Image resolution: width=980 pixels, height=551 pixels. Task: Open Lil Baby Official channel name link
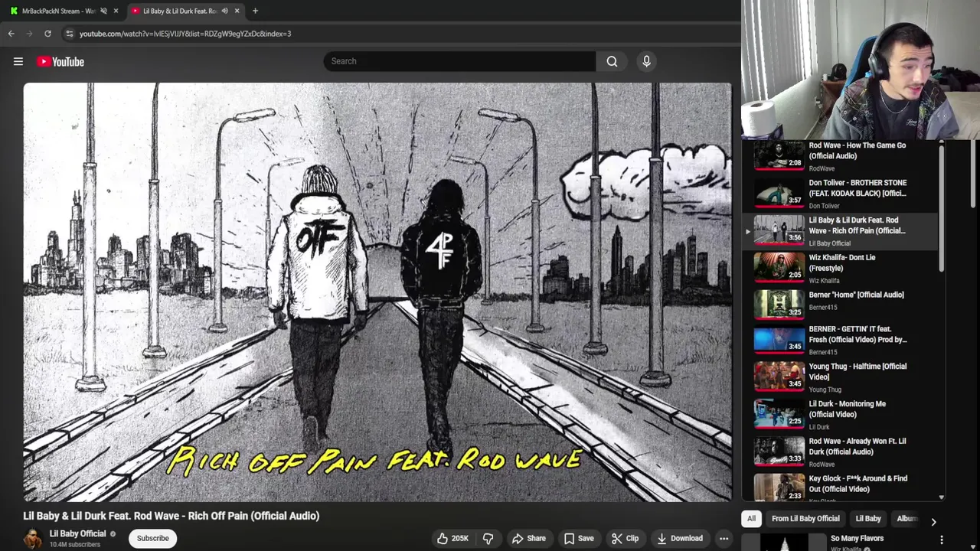pyautogui.click(x=78, y=533)
